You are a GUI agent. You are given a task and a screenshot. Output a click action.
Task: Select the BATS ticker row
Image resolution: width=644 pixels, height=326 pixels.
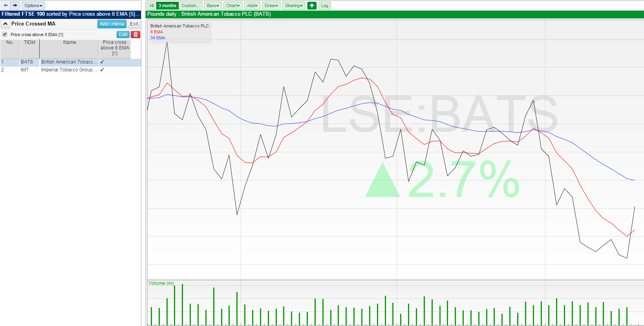click(x=71, y=62)
